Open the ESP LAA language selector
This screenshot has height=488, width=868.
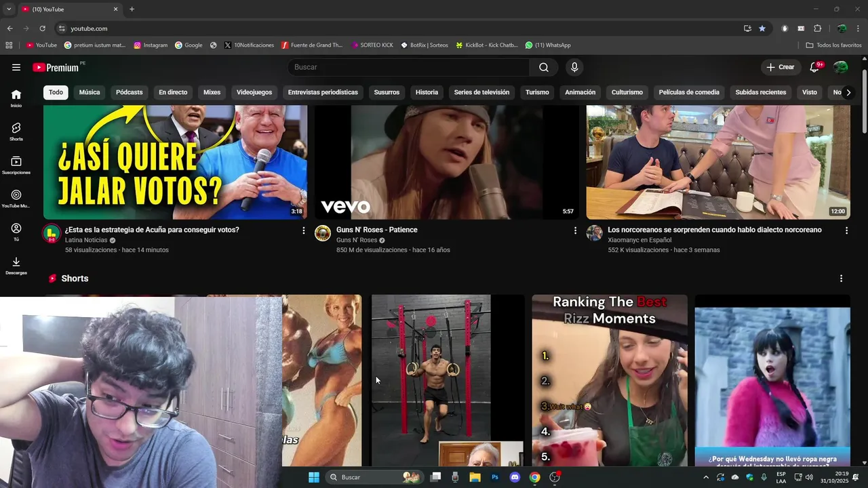tap(781, 477)
